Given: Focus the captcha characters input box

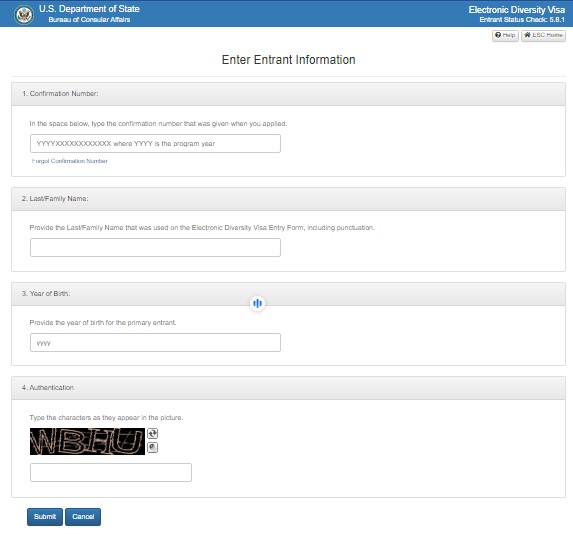Looking at the screenshot, I should 111,472.
